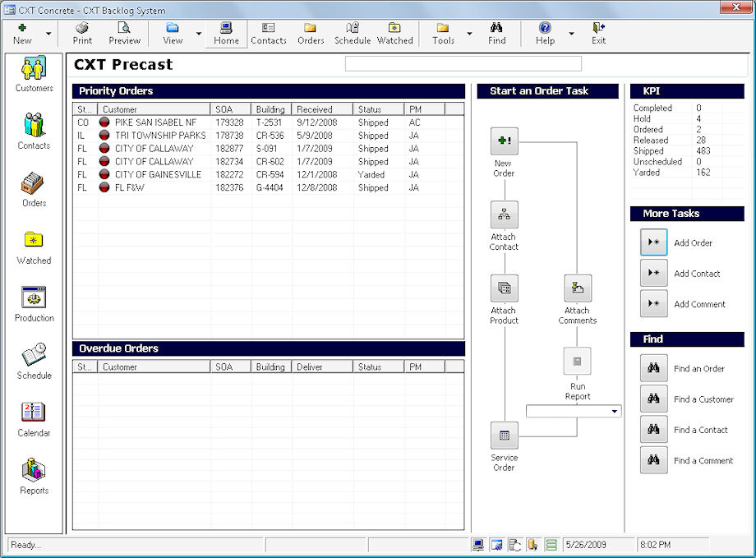Click the Exit toolbar icon
Screen dimensions: 756x558
pyautogui.click(x=599, y=34)
